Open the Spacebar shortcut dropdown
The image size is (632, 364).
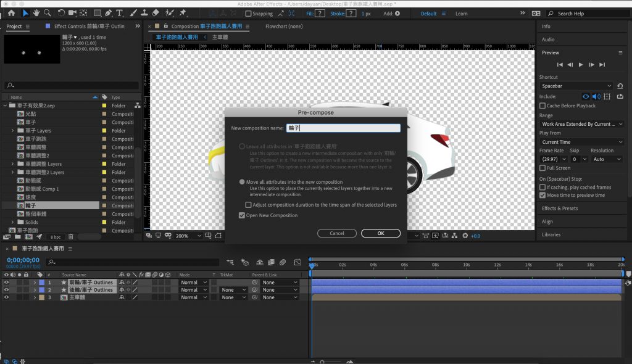577,86
